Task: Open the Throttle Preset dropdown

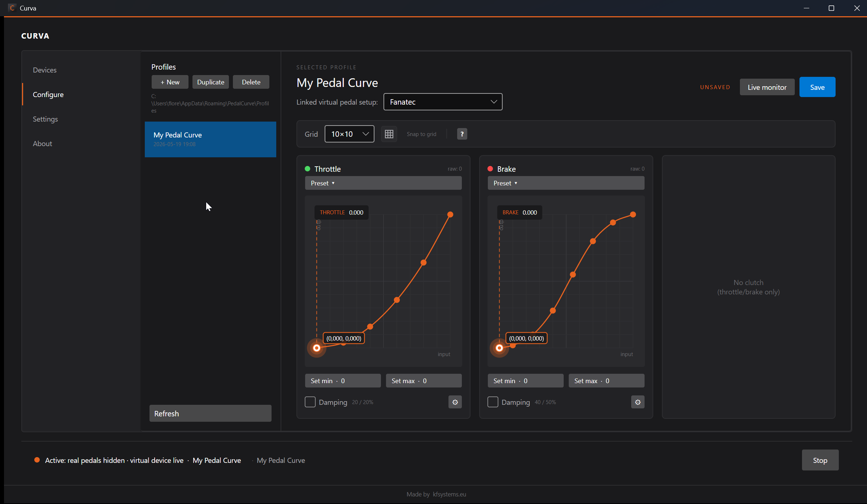Action: [383, 183]
